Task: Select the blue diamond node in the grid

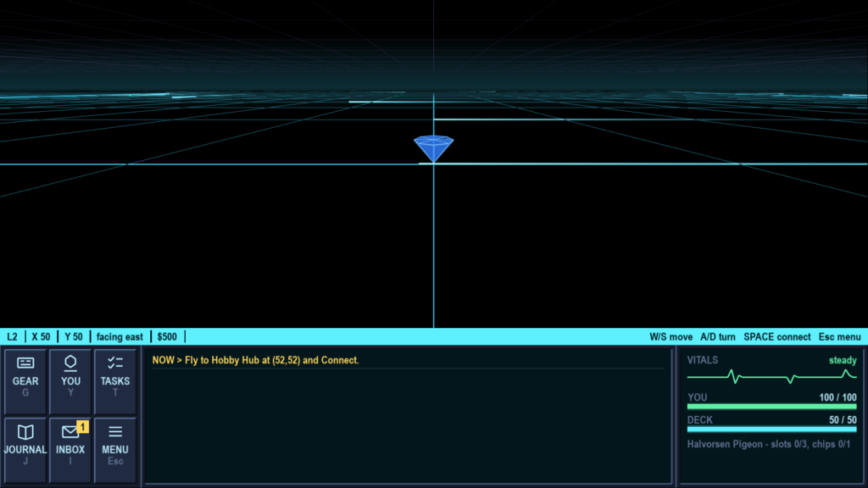Action: (433, 148)
